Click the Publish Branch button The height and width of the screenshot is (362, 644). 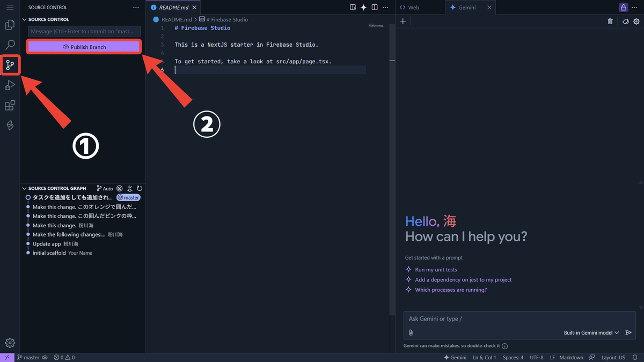(x=84, y=47)
